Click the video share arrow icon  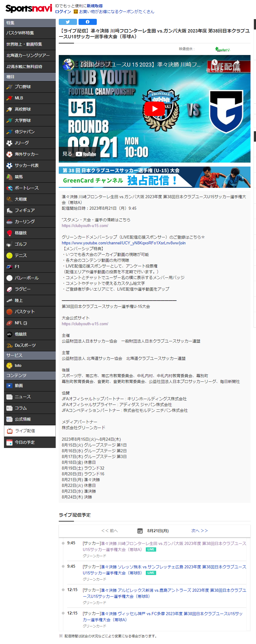click(x=236, y=63)
